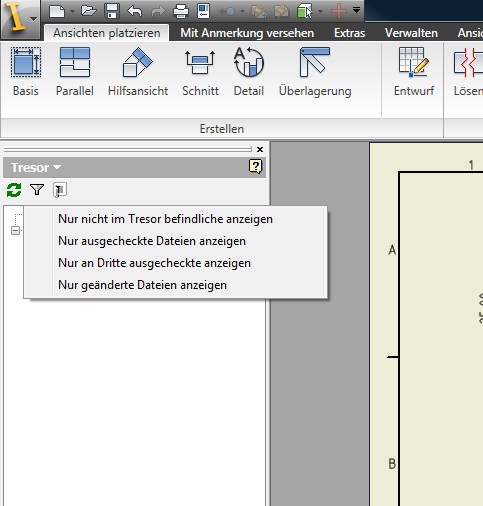Print the drawing using the printer icon
This screenshot has height=506, width=483.
point(181,11)
